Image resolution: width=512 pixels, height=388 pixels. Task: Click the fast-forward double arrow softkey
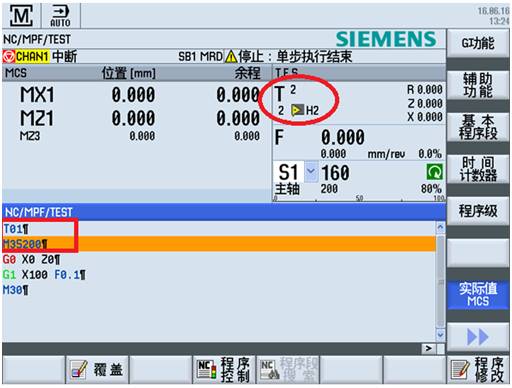478,337
